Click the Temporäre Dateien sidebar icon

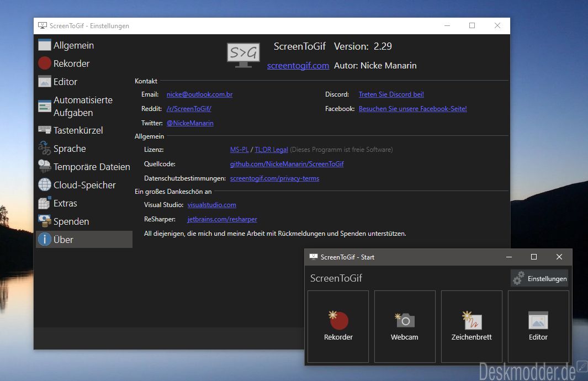point(45,166)
